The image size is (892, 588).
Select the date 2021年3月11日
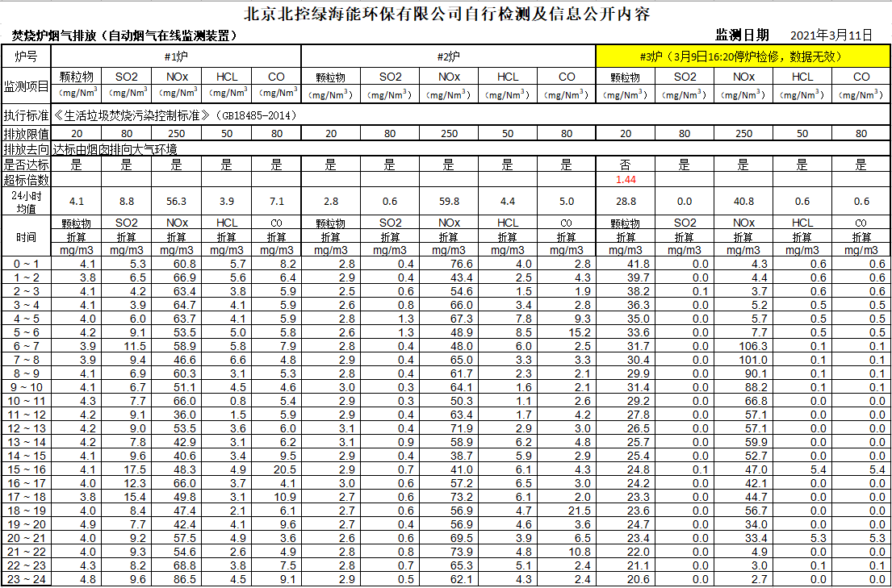(831, 35)
